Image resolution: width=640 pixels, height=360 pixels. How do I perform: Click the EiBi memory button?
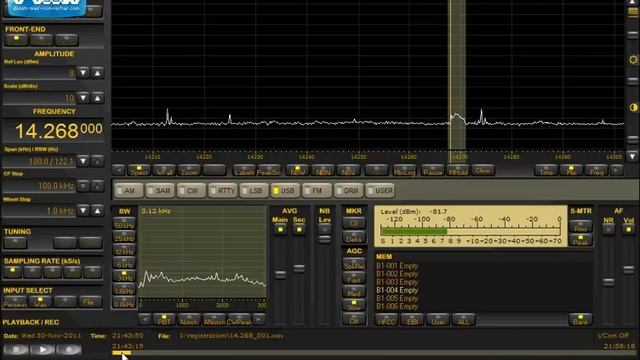tap(412, 320)
